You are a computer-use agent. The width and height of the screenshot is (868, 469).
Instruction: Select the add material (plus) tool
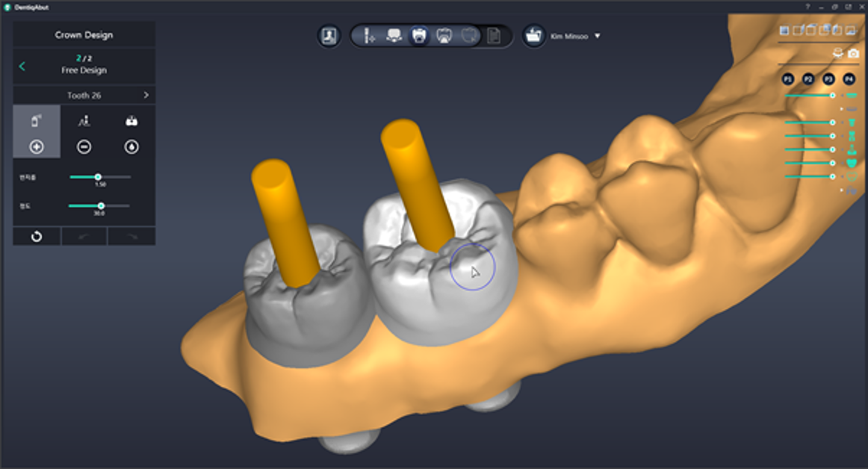(x=36, y=147)
